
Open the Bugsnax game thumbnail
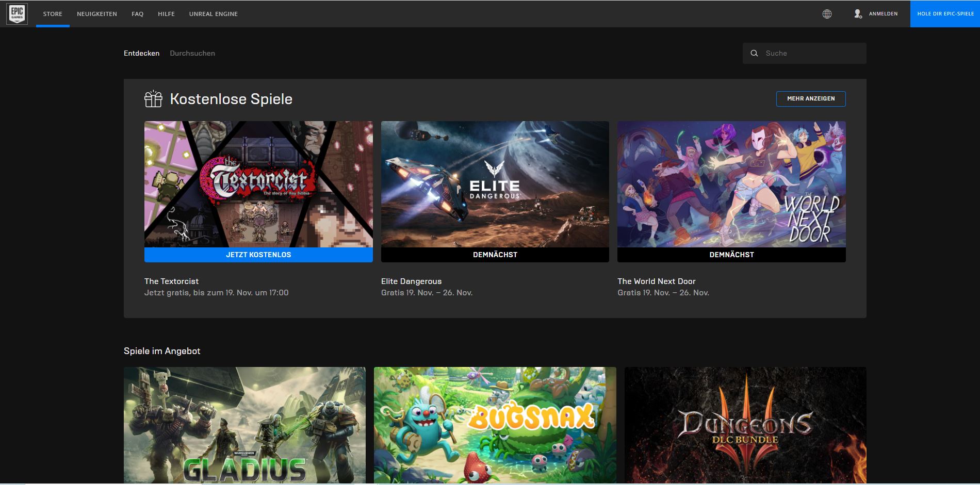pos(495,425)
